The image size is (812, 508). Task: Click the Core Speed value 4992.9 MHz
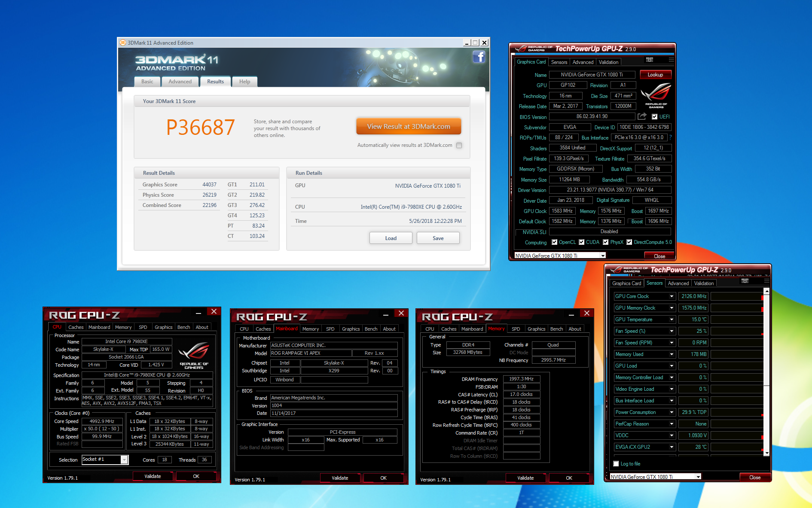point(102,421)
